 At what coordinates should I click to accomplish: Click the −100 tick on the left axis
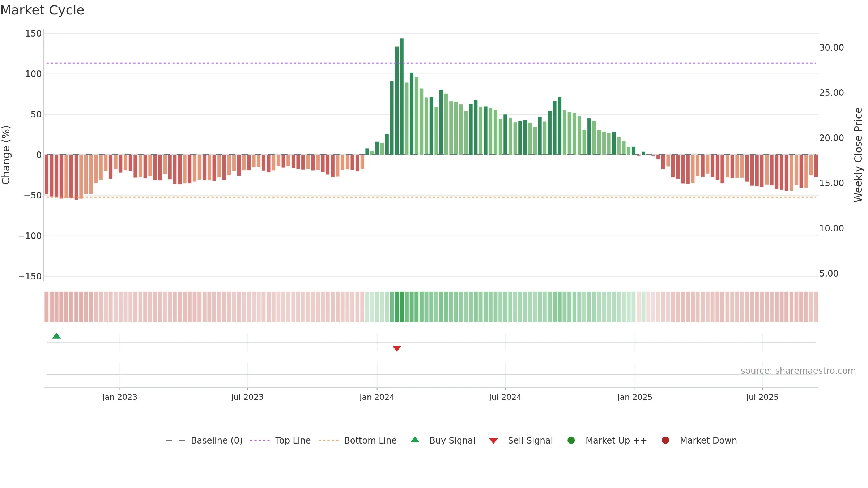[30, 236]
